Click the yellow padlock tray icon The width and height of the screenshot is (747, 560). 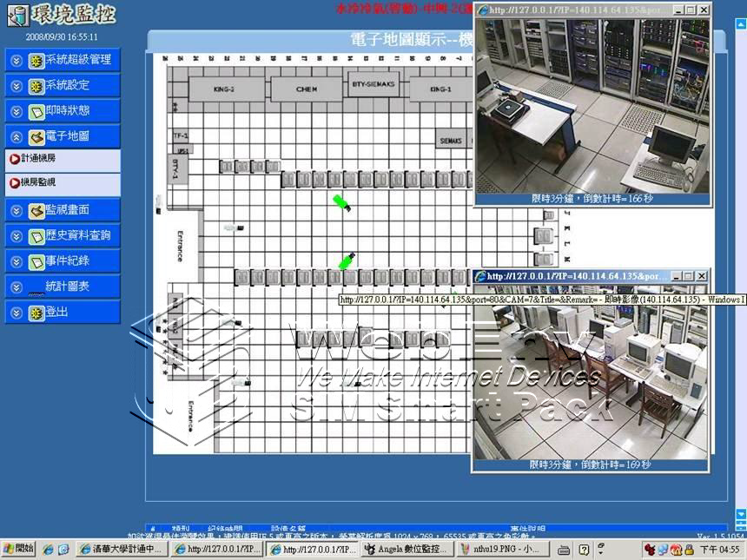click(x=689, y=550)
